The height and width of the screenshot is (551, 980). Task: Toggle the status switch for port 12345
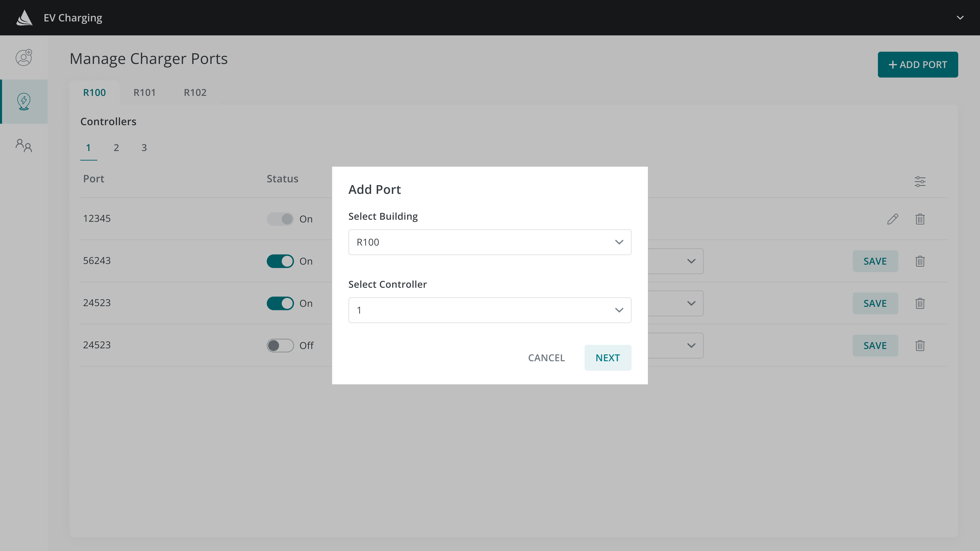coord(280,219)
